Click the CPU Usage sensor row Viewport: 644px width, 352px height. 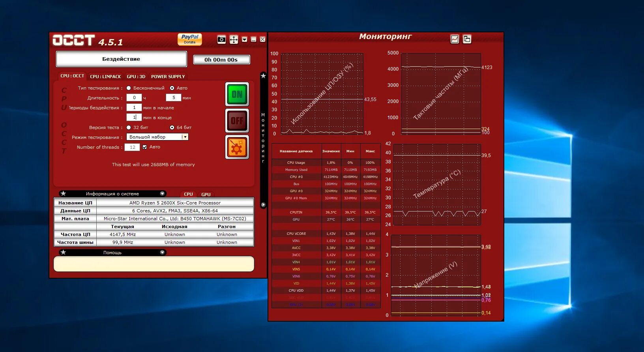coord(326,163)
